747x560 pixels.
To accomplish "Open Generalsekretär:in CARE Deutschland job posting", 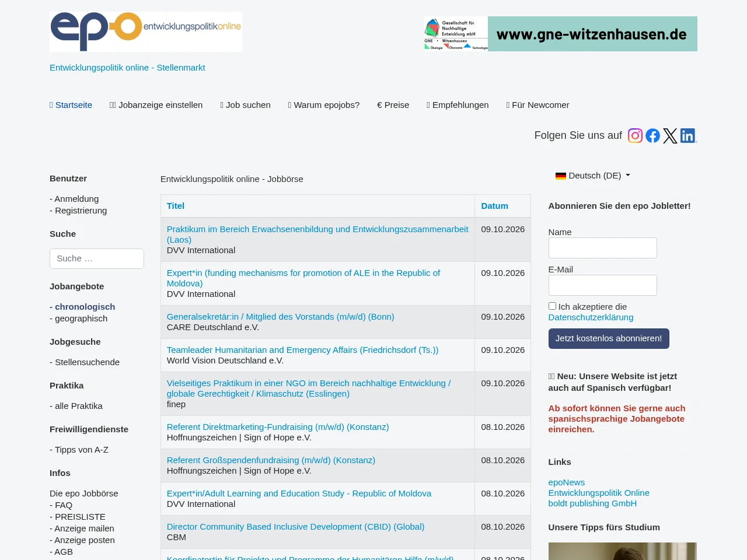I will (x=280, y=317).
